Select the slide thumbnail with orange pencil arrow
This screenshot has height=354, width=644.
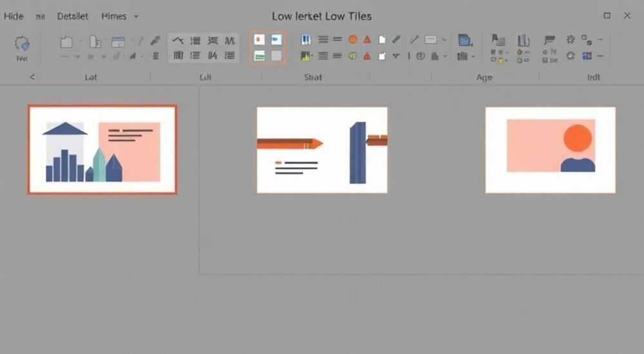pyautogui.click(x=322, y=150)
